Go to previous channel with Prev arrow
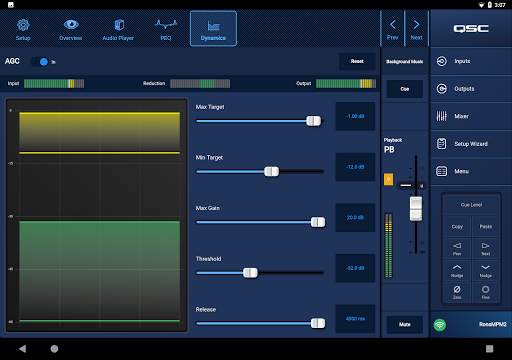This screenshot has width=512, height=360. [393, 29]
